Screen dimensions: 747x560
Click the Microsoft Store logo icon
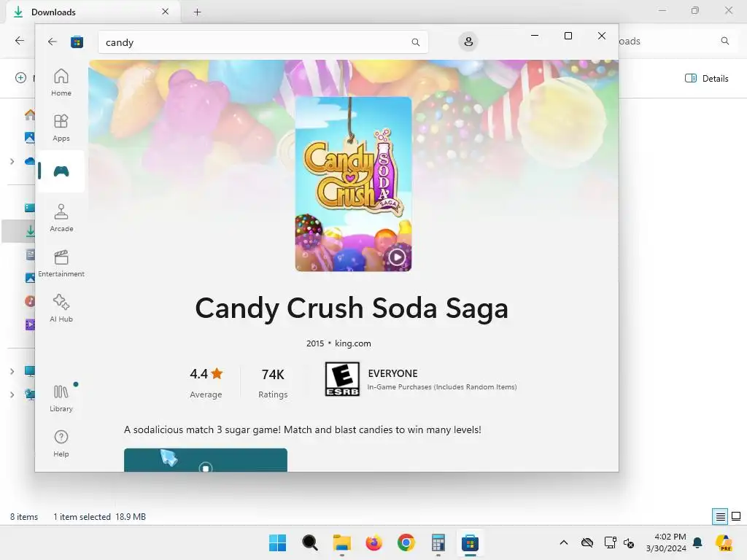click(77, 42)
